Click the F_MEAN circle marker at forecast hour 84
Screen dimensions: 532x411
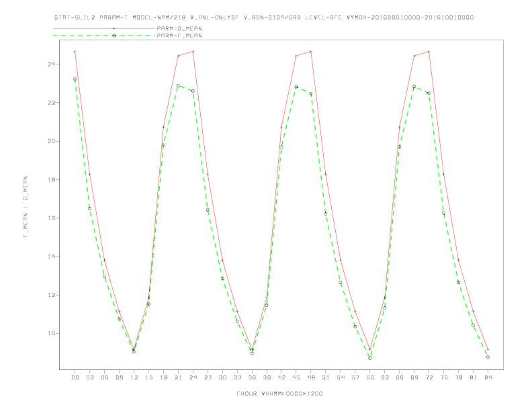(x=488, y=357)
